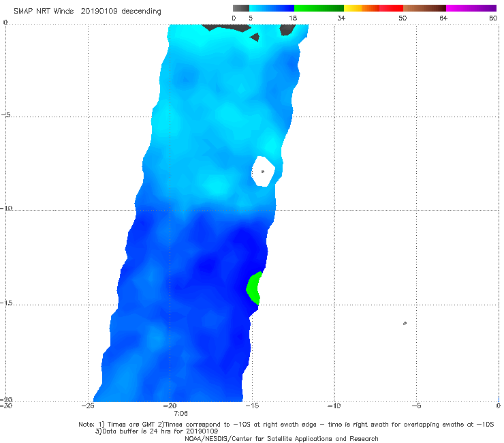Click the longitude axis label '-10'
The image size is (504, 443).
pyautogui.click(x=334, y=406)
